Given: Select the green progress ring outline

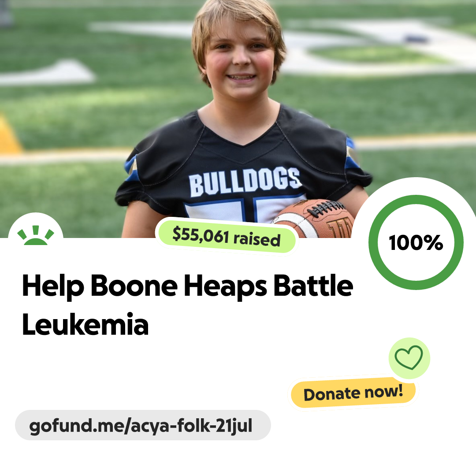Looking at the screenshot, I should [x=416, y=242].
